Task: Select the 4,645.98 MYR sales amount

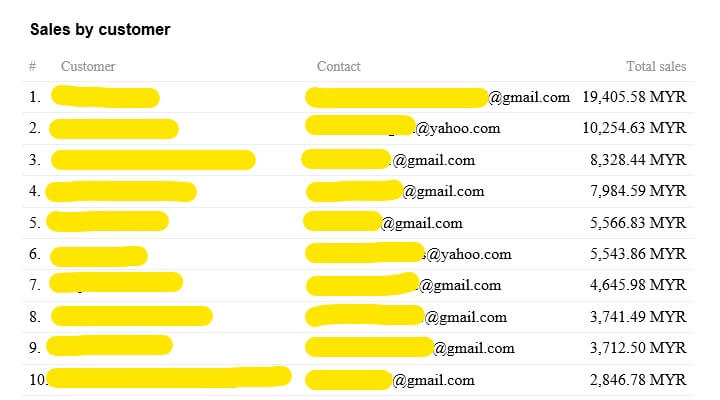Action: pyautogui.click(x=638, y=286)
